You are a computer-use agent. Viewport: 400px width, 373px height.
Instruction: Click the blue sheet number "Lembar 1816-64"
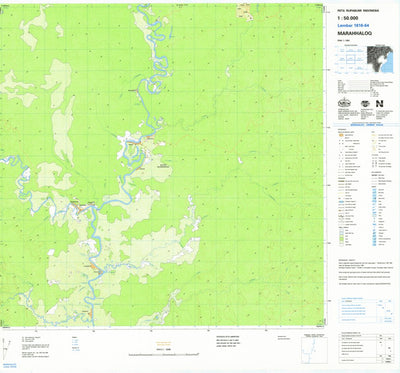pos(353,25)
